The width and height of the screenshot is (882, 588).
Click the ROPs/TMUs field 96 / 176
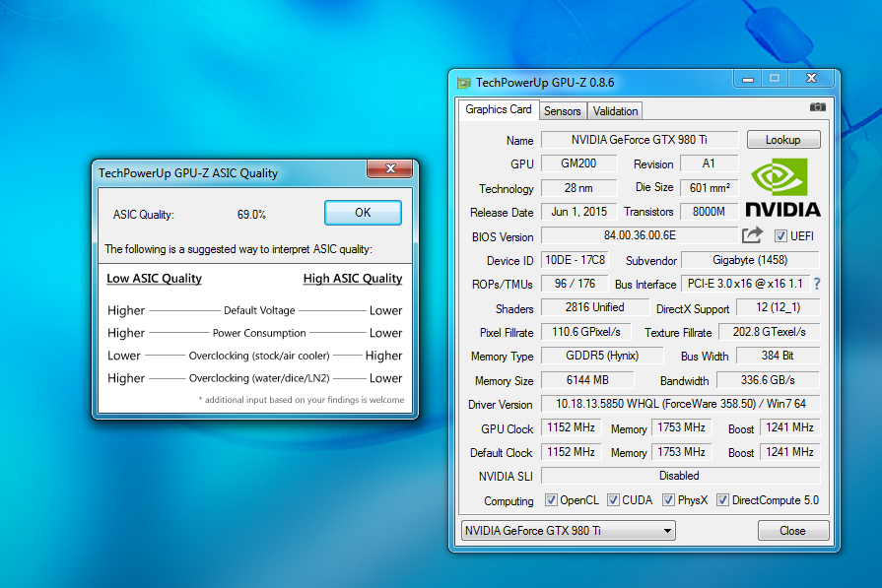[575, 284]
